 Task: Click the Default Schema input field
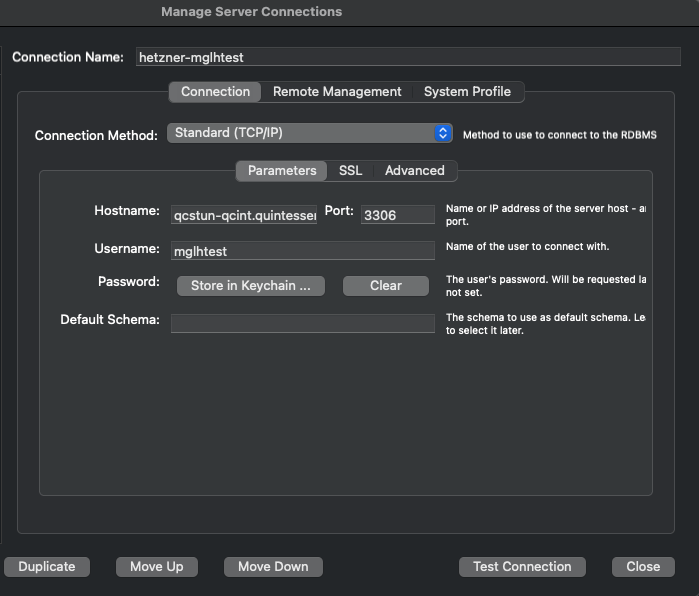(302, 323)
